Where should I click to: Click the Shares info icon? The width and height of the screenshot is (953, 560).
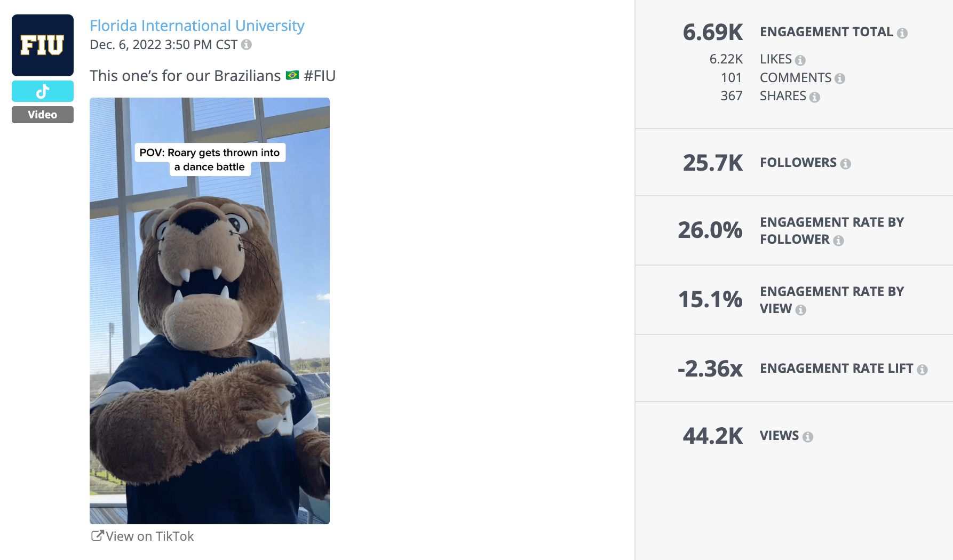[x=814, y=97]
